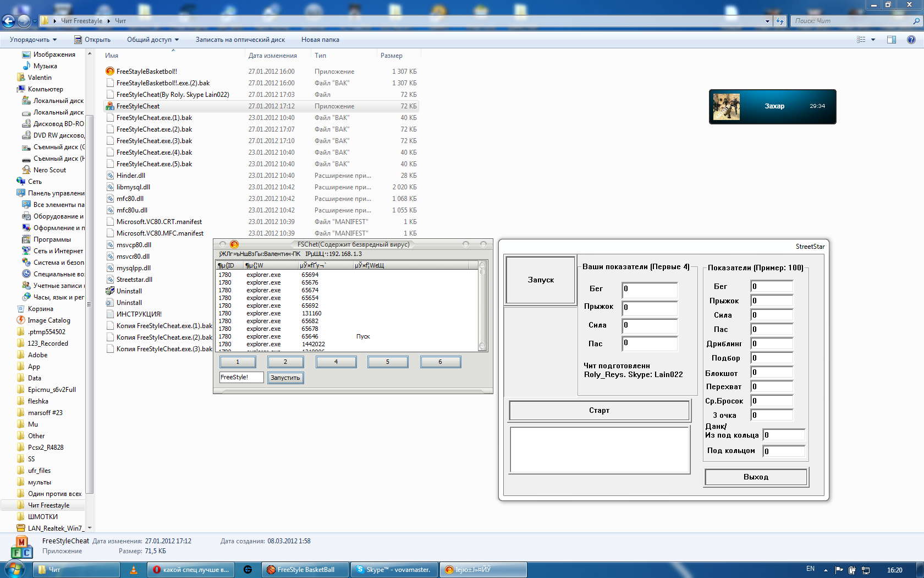Open the address bar history dropdown
Screen dimensions: 924x578
767,21
